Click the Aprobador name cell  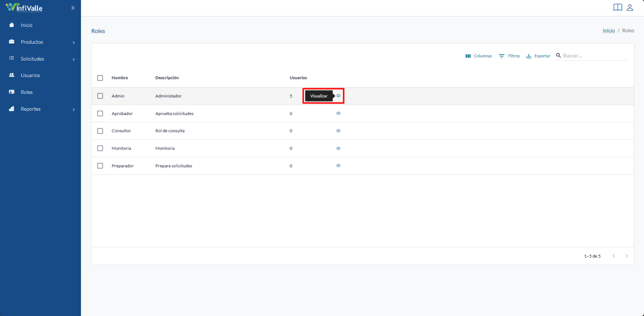122,114
